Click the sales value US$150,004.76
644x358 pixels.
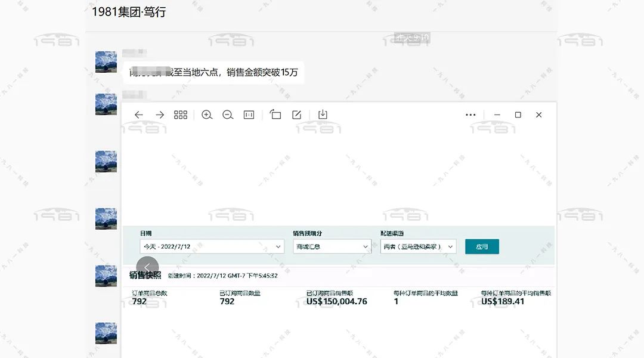337,301
